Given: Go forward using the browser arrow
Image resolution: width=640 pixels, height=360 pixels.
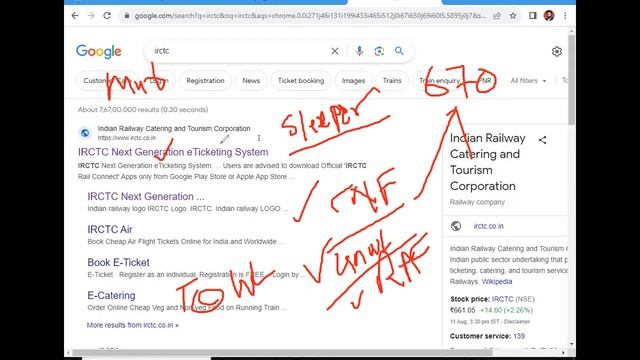Looking at the screenshot, I should tap(91, 16).
